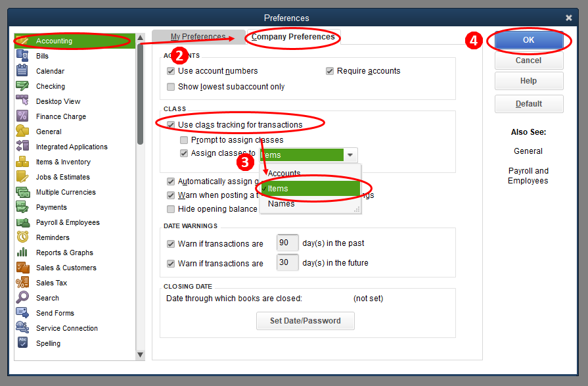Click the Checking category icon
Image resolution: width=588 pixels, height=386 pixels.
pos(22,86)
